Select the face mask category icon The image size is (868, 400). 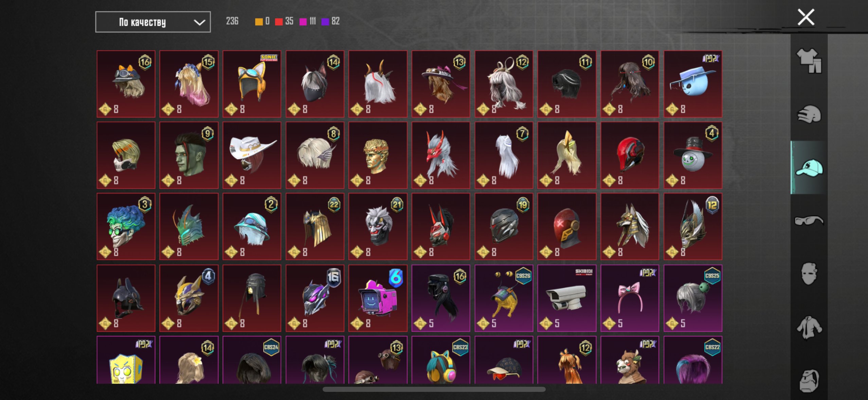[x=809, y=273]
